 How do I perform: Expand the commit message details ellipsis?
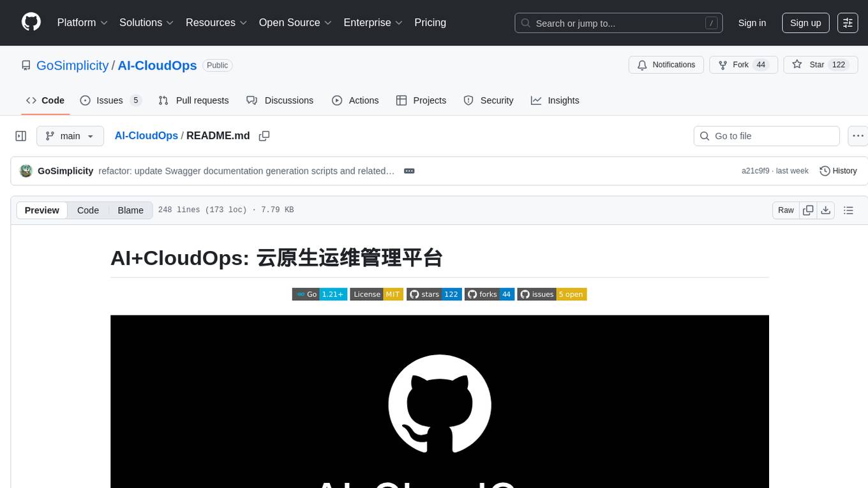(410, 171)
